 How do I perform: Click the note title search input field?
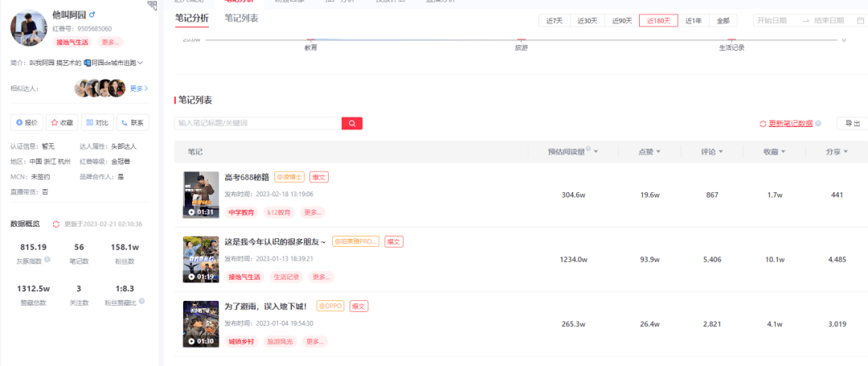(257, 123)
